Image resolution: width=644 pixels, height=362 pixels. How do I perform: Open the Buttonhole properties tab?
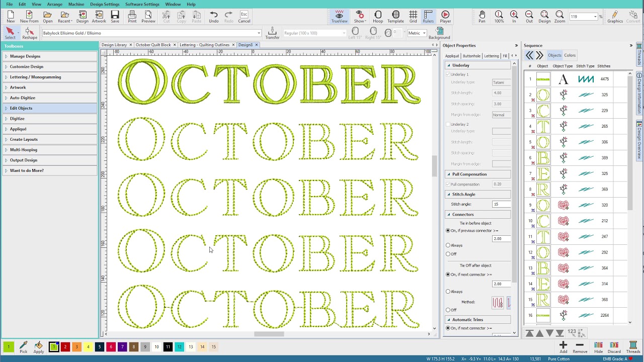click(471, 56)
